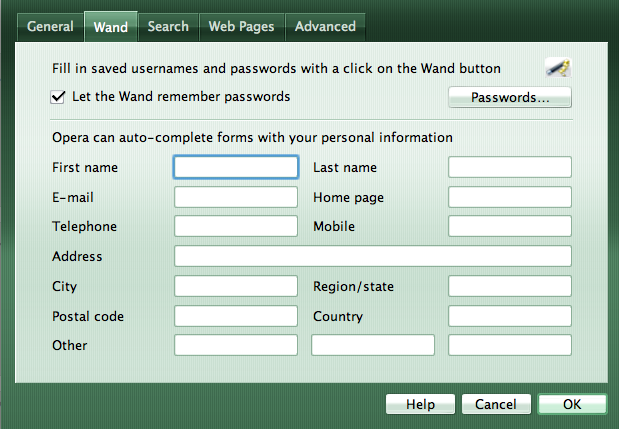This screenshot has width=619, height=429.
Task: Click the Wand icon image
Action: pos(558,67)
